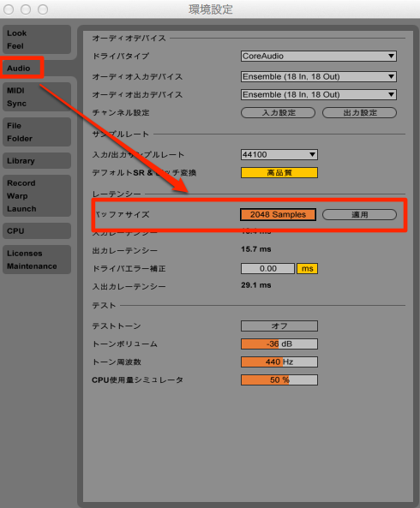Click the 入力設定 input config button
The width and height of the screenshot is (420, 508).
(278, 113)
